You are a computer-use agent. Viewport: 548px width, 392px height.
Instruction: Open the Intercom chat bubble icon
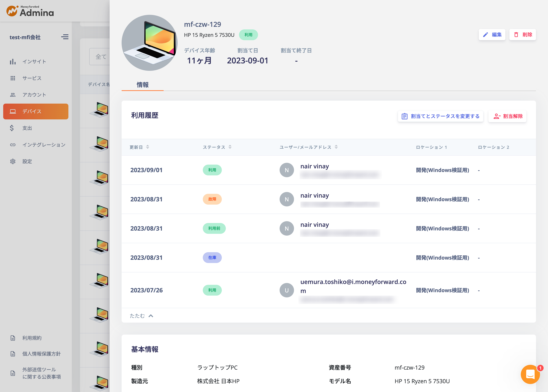coord(530,374)
